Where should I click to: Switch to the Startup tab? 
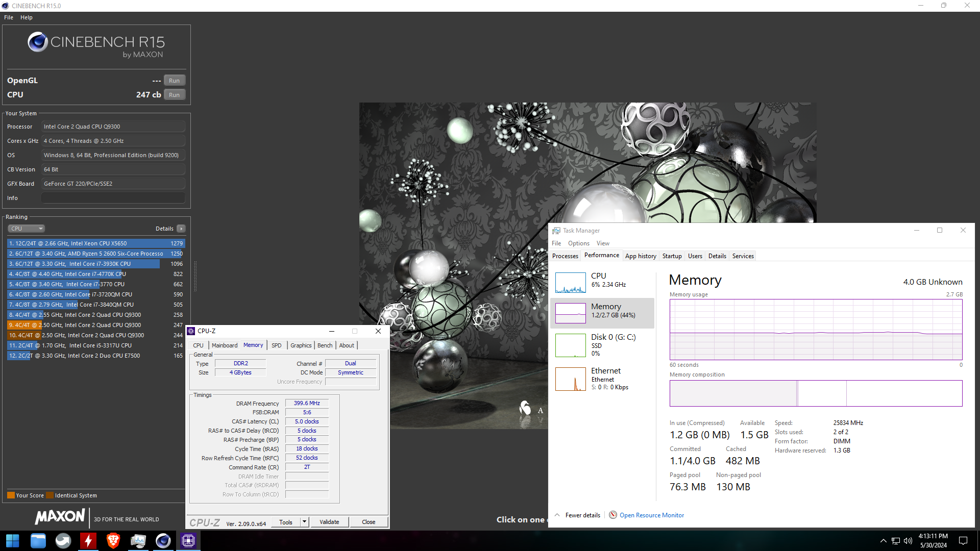pos(672,256)
